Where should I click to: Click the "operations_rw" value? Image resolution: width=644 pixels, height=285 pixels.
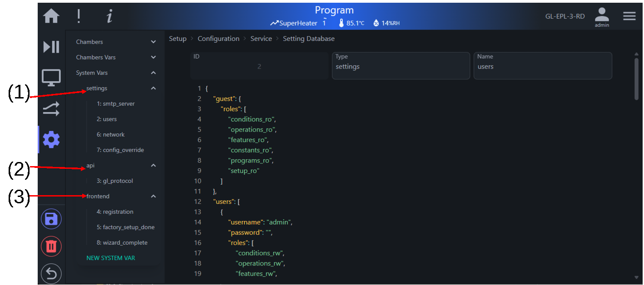[259, 263]
